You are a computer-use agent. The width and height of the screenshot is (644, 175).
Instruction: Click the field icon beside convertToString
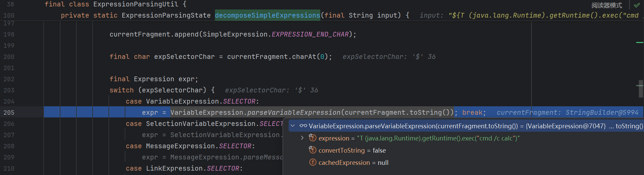pos(313,150)
